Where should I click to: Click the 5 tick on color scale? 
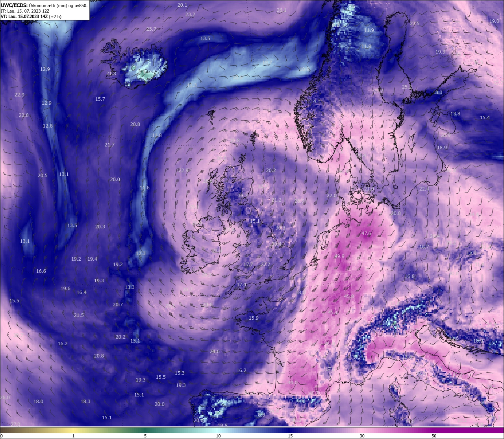[145, 436]
